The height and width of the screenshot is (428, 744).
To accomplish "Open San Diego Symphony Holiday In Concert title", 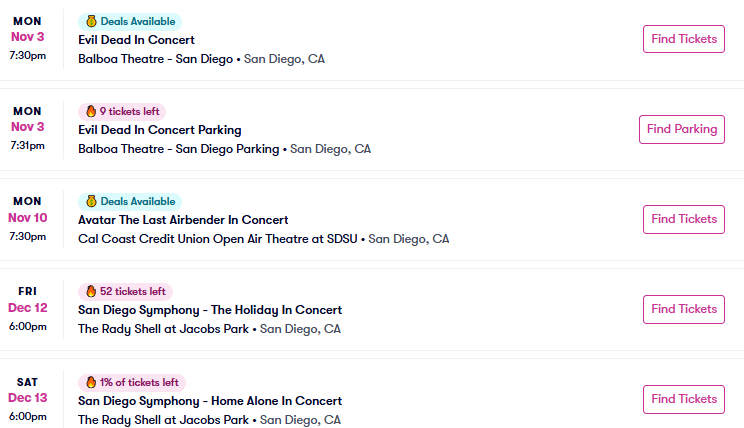I will [x=210, y=310].
